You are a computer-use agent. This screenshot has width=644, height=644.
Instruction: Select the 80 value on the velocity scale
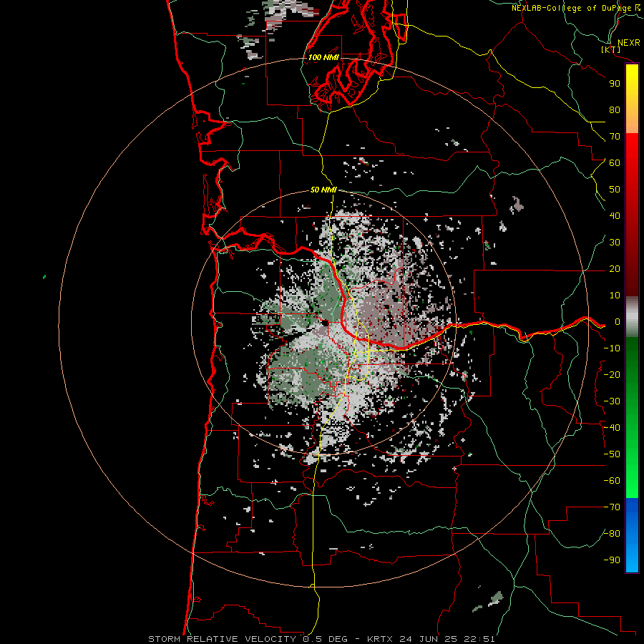[615, 109]
